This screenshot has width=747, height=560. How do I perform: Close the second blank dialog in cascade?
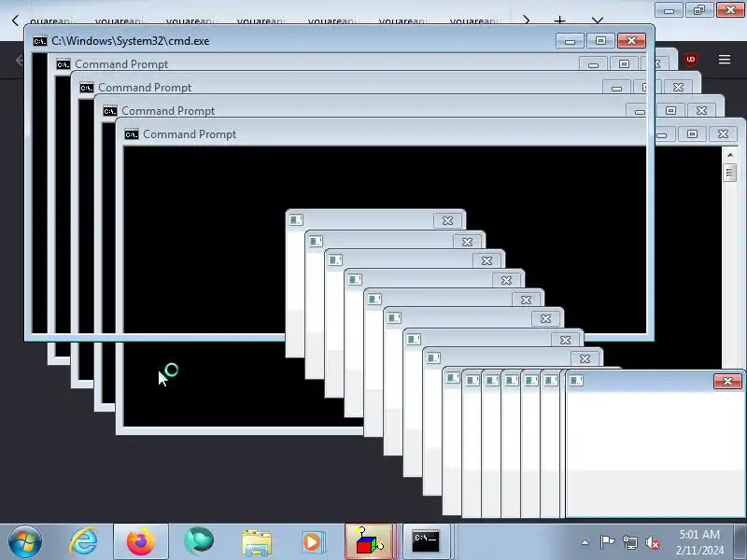point(467,242)
